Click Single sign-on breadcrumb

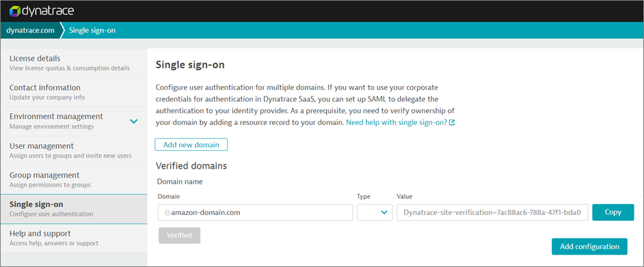click(92, 30)
